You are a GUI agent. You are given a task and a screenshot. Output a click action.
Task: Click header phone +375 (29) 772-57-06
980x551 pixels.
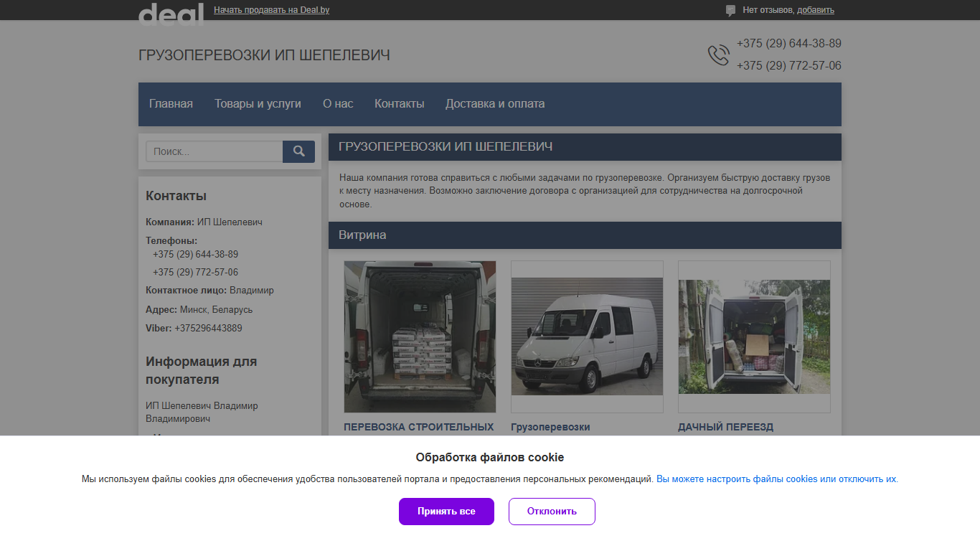tap(789, 65)
